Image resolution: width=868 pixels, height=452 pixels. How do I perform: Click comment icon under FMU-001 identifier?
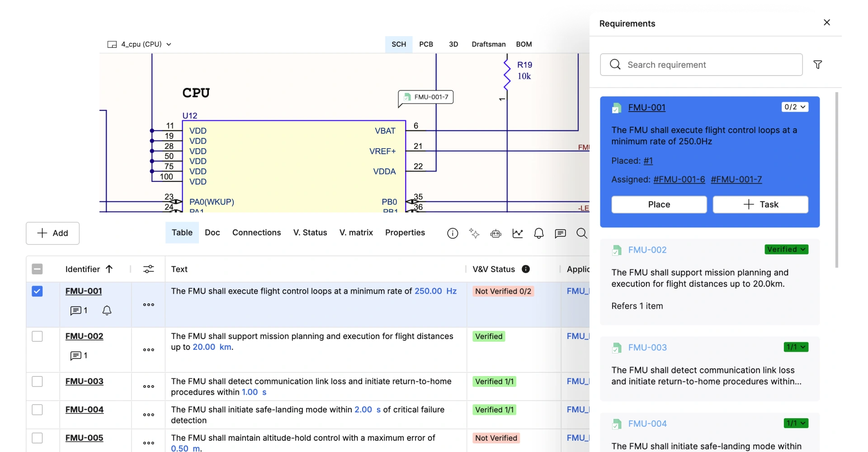[75, 311]
